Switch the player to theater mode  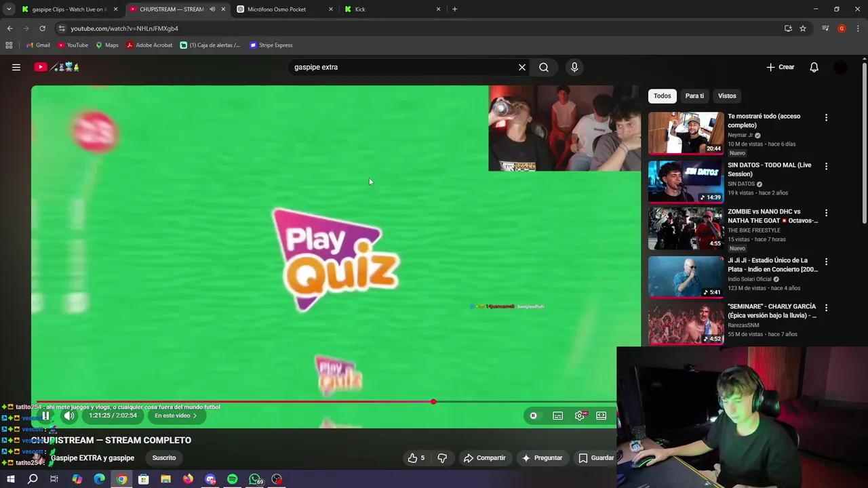pyautogui.click(x=601, y=415)
